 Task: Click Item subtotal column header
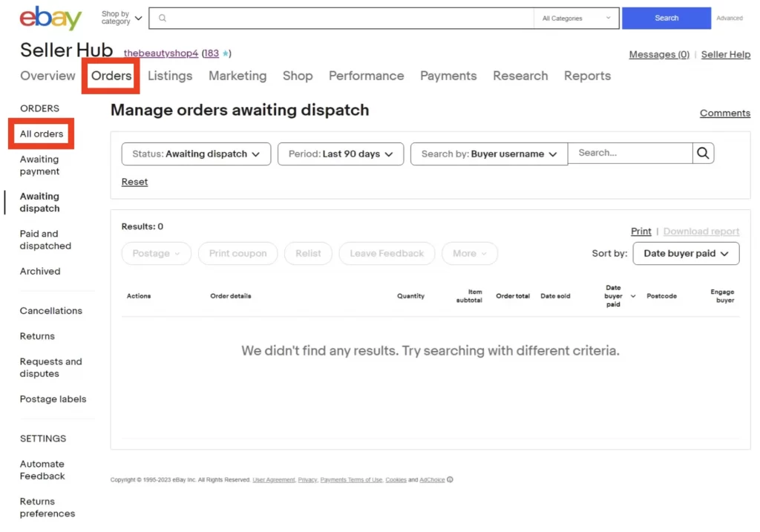[469, 296]
